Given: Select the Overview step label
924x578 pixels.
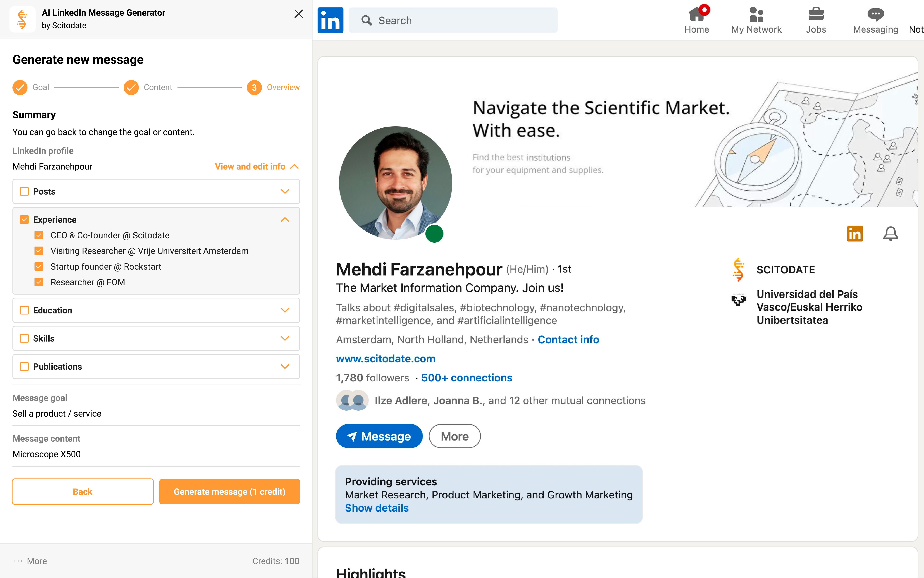Looking at the screenshot, I should pyautogui.click(x=283, y=88).
